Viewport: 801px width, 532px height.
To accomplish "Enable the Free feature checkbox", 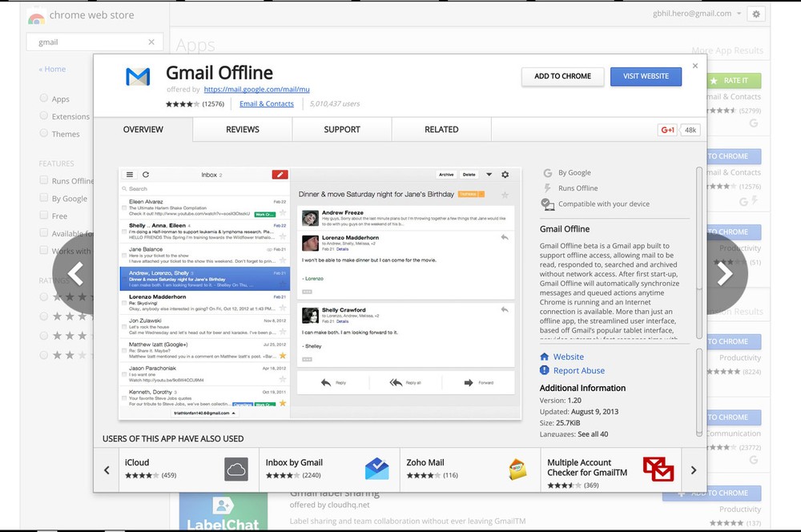I will tap(44, 216).
